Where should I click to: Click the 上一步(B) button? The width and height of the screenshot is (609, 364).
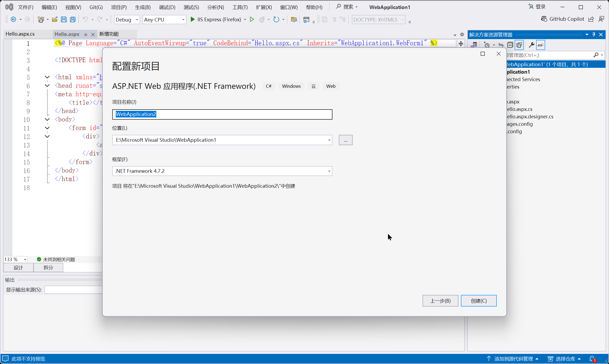[x=440, y=301]
